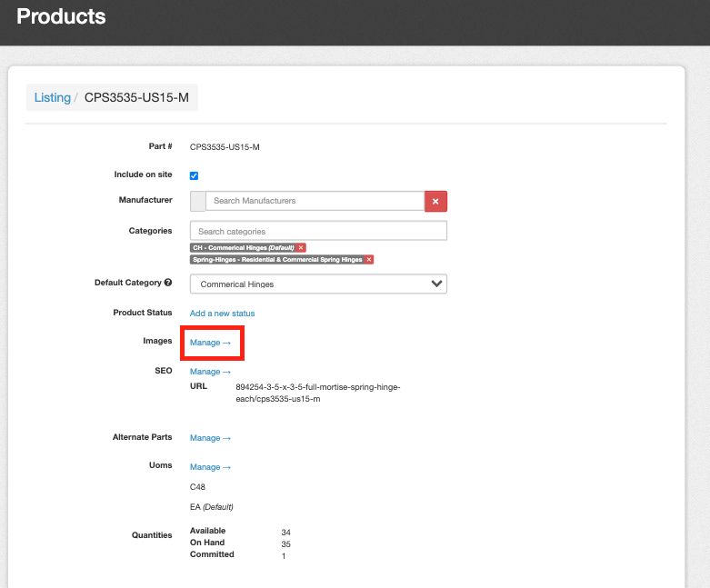The height and width of the screenshot is (588, 710).
Task: Click Add a new status link
Action: (x=222, y=313)
